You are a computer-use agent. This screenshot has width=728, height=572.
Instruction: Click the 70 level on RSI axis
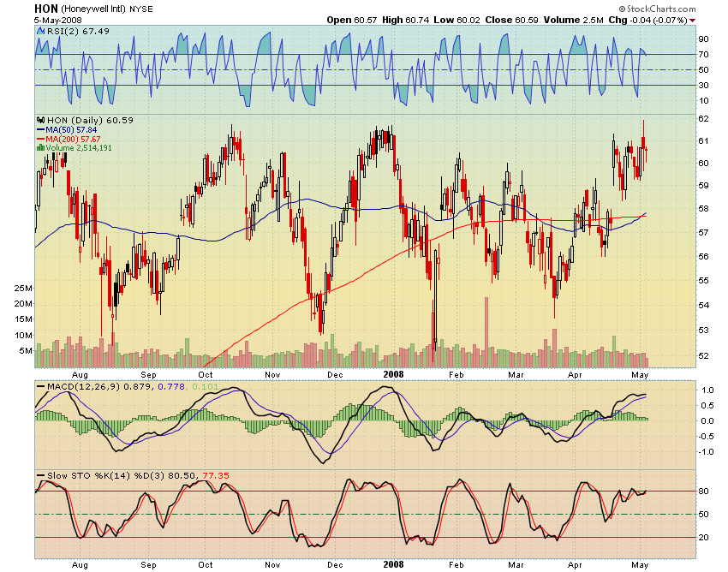(703, 54)
